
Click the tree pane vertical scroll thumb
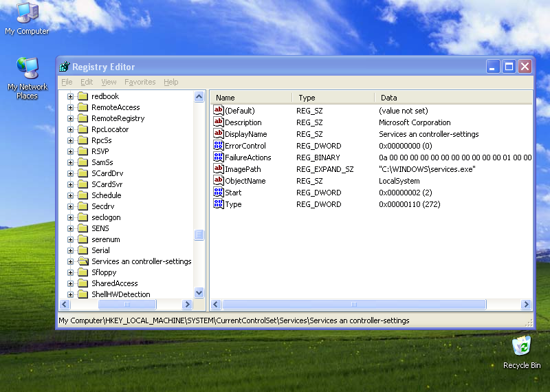click(199, 235)
